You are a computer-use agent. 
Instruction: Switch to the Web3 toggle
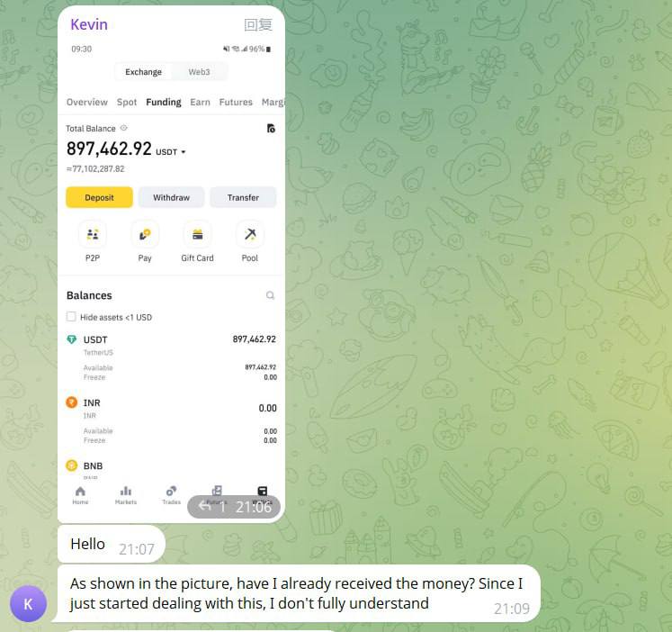coord(200,72)
